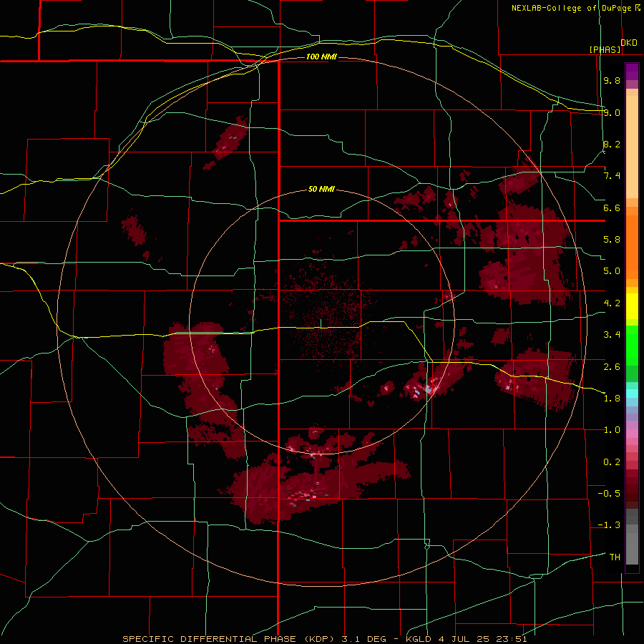
Task: Select the 6.6 scale value
Action: pyautogui.click(x=612, y=208)
